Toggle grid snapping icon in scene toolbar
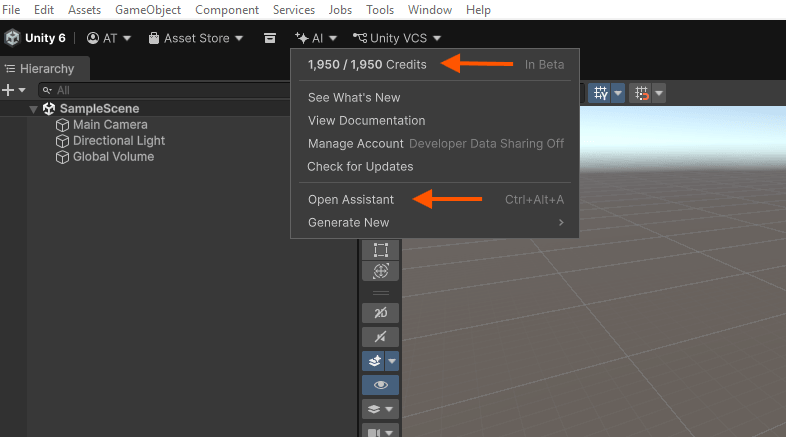This screenshot has width=786, height=437. pos(600,93)
